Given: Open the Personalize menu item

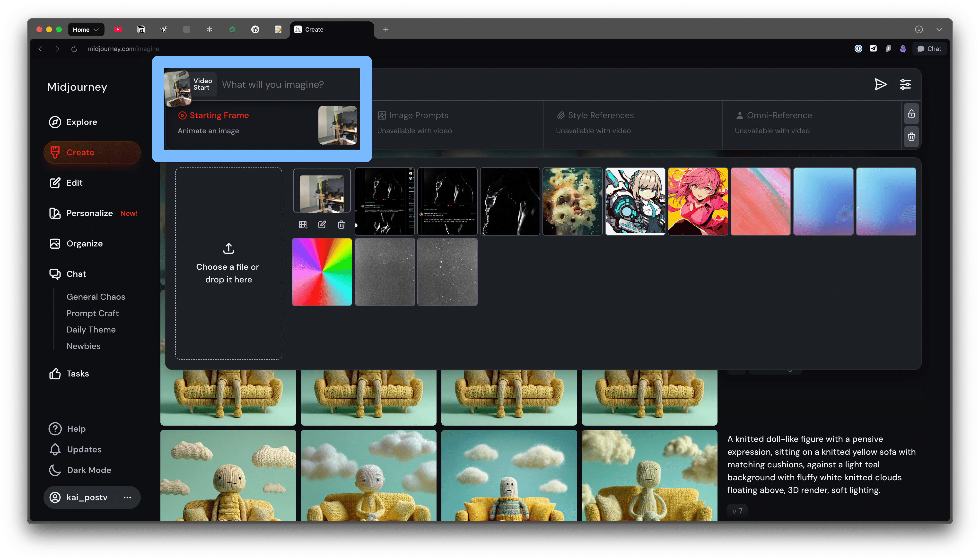Looking at the screenshot, I should click(x=89, y=213).
